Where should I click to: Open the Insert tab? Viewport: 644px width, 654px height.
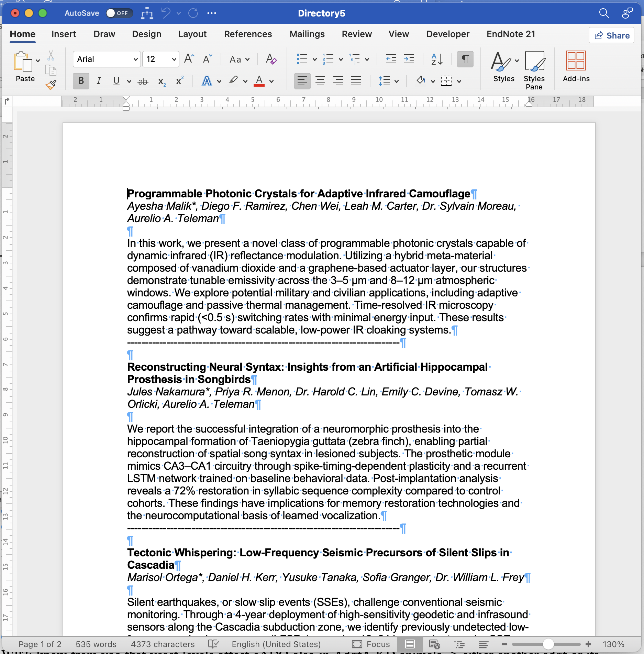[x=64, y=34]
